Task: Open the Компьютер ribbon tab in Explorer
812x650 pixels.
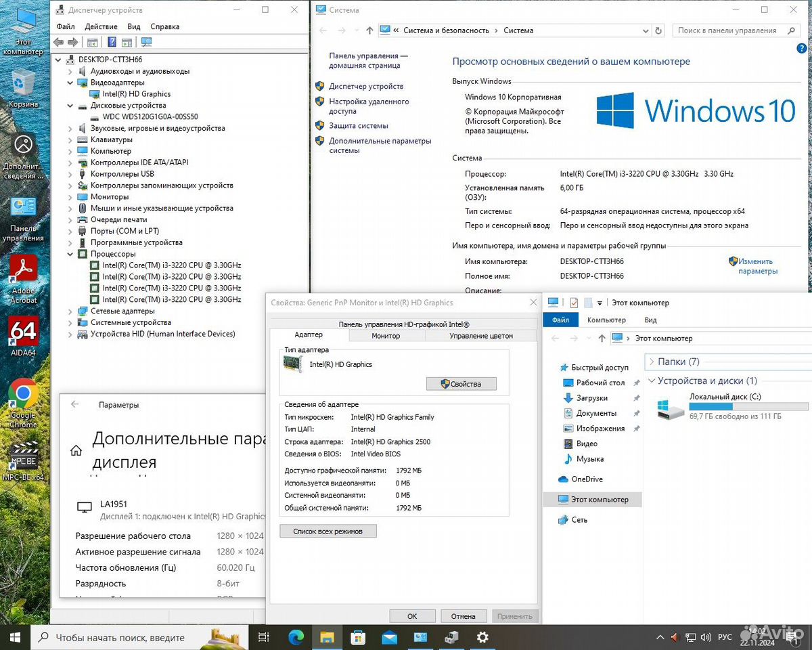Action: [606, 320]
